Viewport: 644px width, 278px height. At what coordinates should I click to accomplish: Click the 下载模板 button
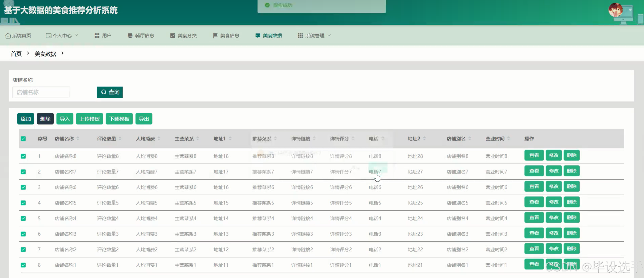point(119,119)
